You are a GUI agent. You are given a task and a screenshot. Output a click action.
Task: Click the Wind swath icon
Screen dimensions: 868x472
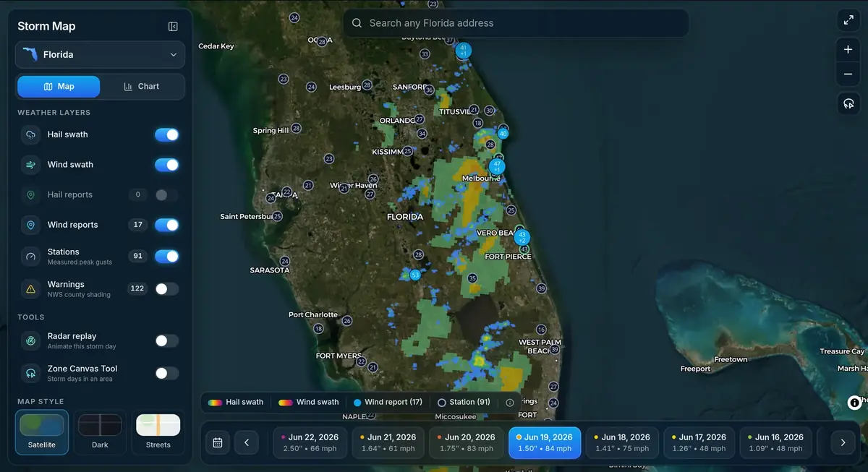point(30,165)
